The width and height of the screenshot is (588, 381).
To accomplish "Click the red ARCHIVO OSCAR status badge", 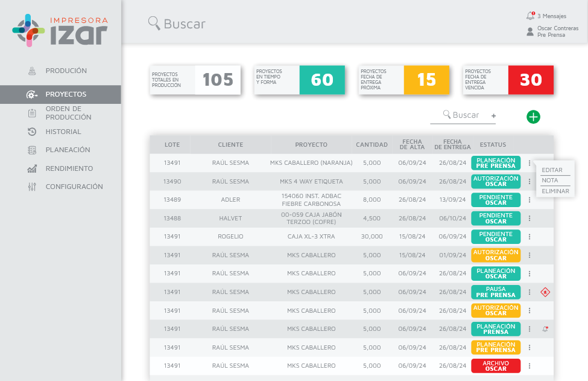I will pos(496,366).
